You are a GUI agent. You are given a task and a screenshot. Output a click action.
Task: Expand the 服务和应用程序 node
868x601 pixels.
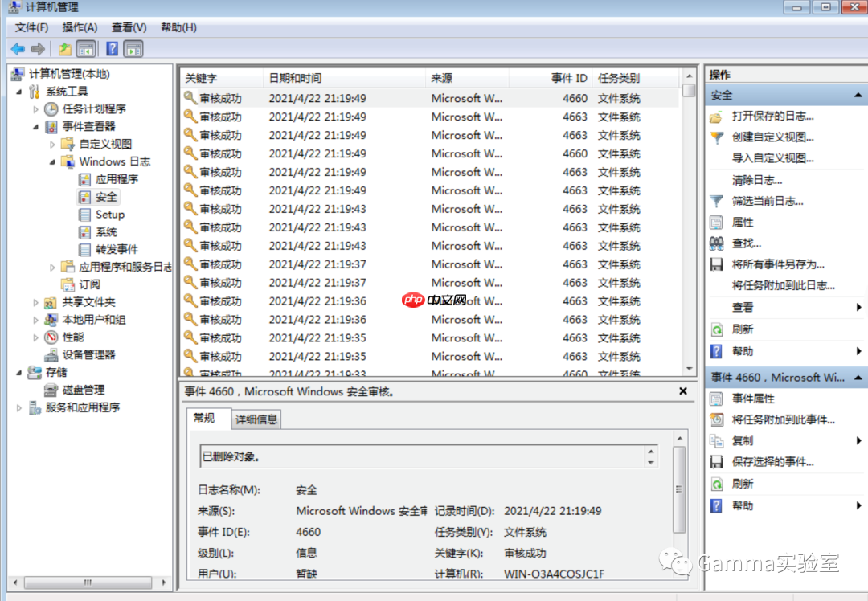pos(19,408)
